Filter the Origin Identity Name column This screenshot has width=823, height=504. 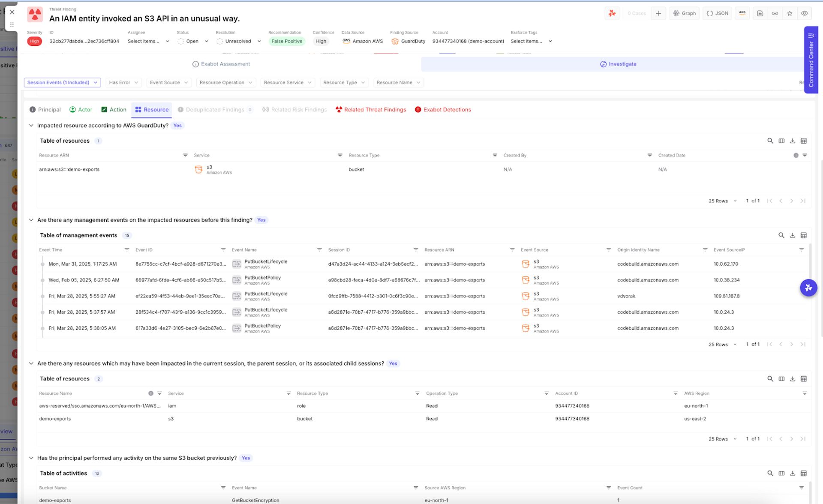tap(705, 250)
